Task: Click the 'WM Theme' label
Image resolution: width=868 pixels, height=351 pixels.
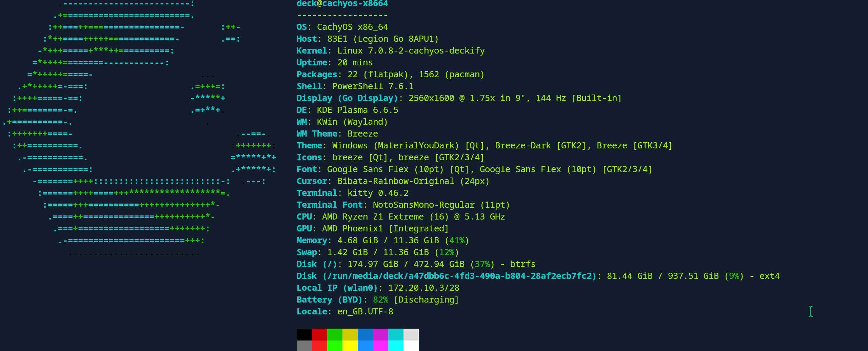Action: tap(317, 134)
